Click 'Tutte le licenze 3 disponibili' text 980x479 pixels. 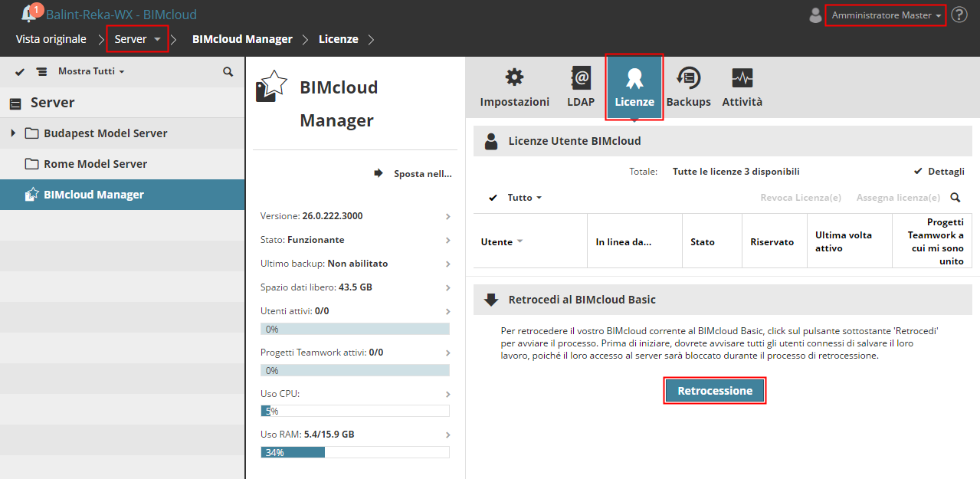point(736,172)
